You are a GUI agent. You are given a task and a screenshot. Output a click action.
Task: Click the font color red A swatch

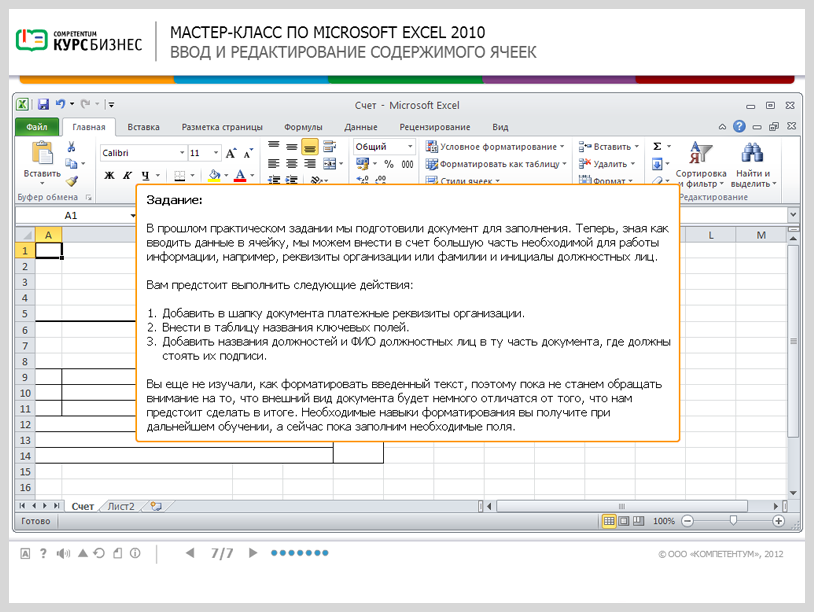pos(240,175)
